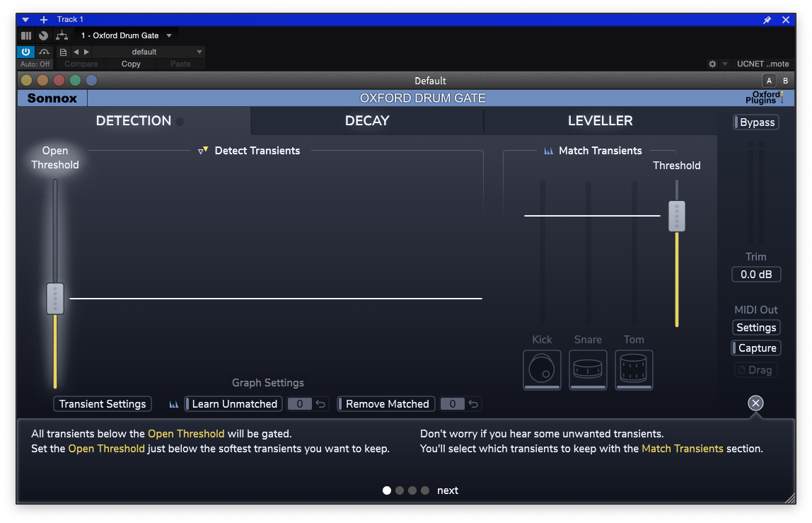Select the B preset slot
812x523 pixels.
click(x=786, y=81)
